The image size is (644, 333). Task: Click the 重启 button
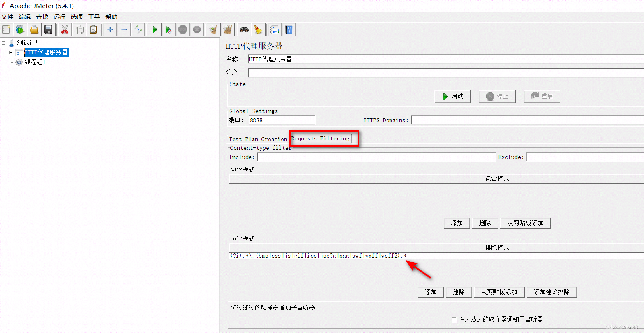pyautogui.click(x=542, y=96)
